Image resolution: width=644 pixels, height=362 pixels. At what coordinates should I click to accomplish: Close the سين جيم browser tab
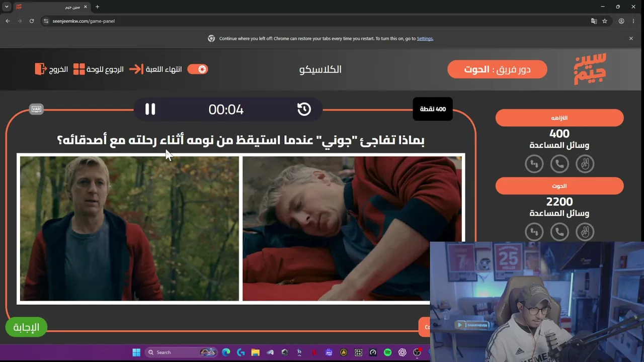point(85,7)
